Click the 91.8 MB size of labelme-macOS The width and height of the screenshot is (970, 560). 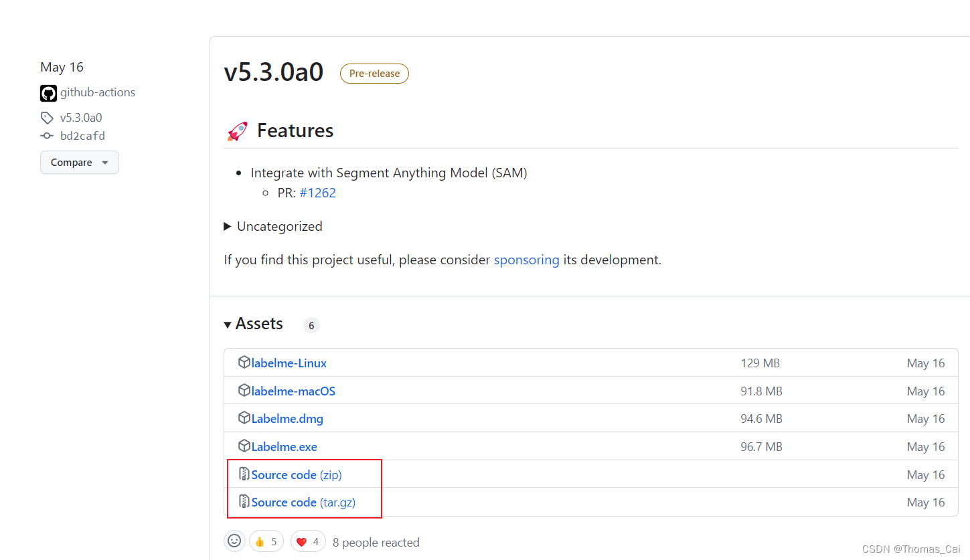(x=761, y=391)
